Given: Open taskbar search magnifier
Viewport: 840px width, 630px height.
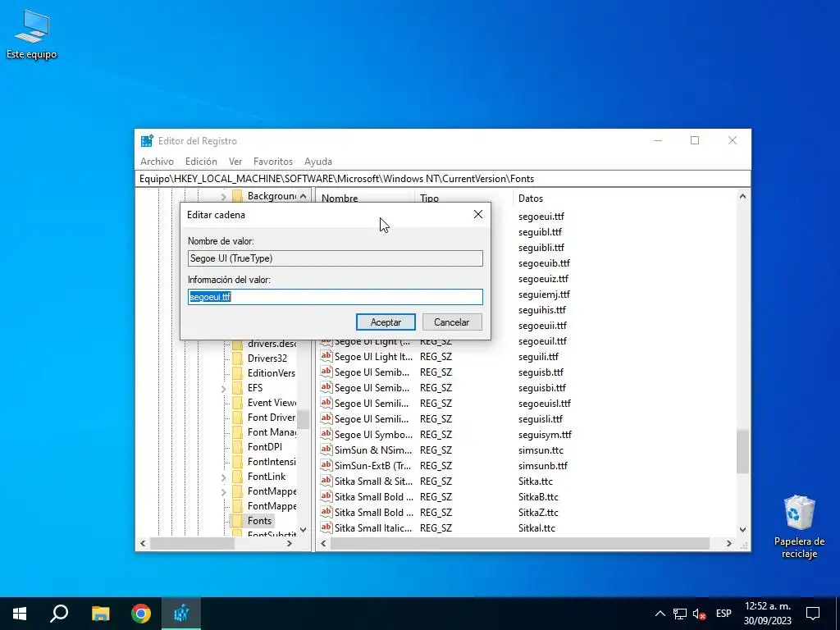Looking at the screenshot, I should pos(59,614).
